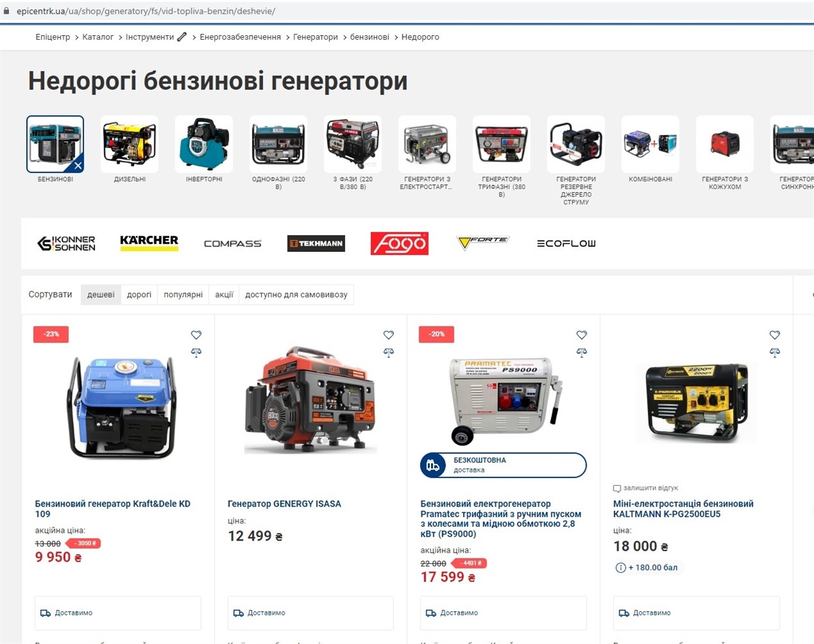Sort by дешеві
The image size is (814, 644).
[101, 294]
